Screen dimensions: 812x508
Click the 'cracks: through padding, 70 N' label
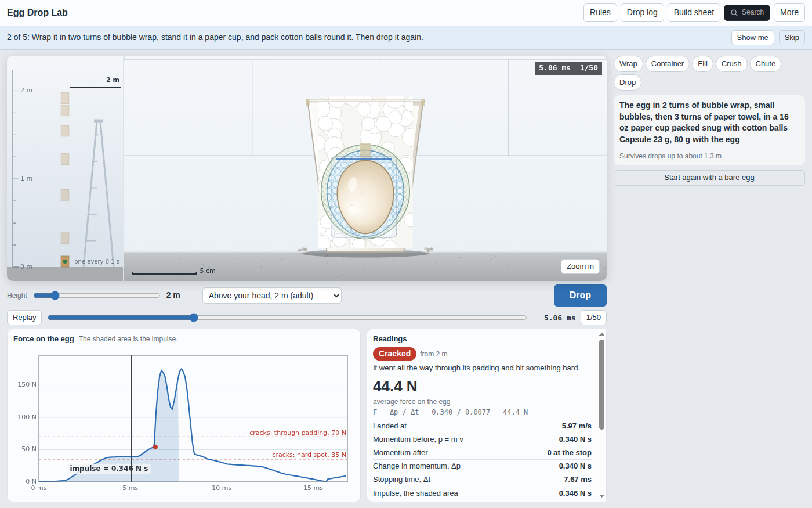coord(298,433)
